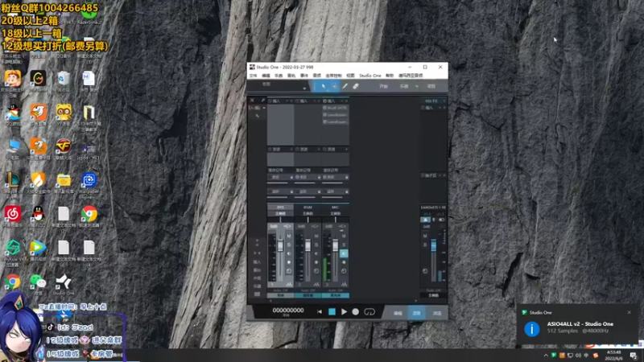The width and height of the screenshot is (644, 362).
Task: Toggle metronome icon on main output
Action: pyautogui.click(x=425, y=220)
